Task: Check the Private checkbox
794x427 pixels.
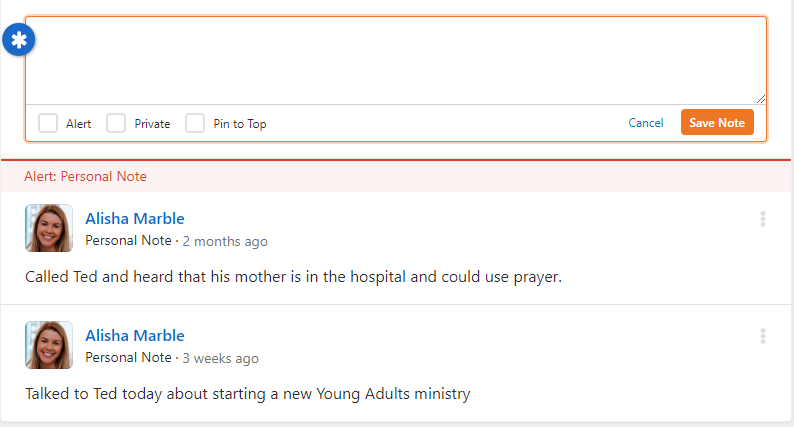Action: click(x=116, y=123)
